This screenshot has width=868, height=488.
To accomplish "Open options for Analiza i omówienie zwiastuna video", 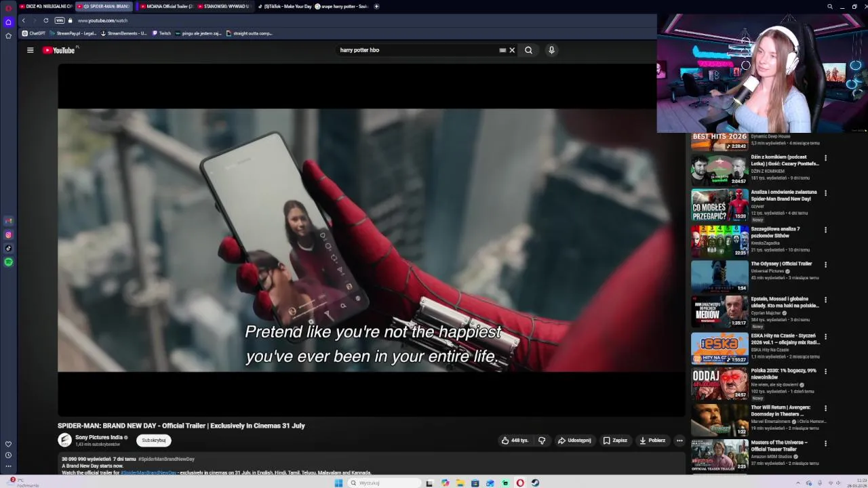I will pos(825,193).
